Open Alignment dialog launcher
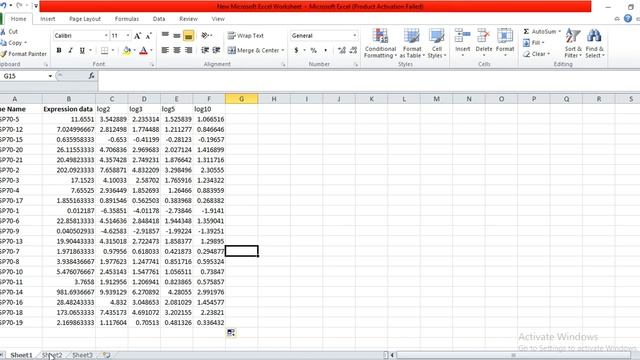The width and height of the screenshot is (640, 360). [283, 64]
